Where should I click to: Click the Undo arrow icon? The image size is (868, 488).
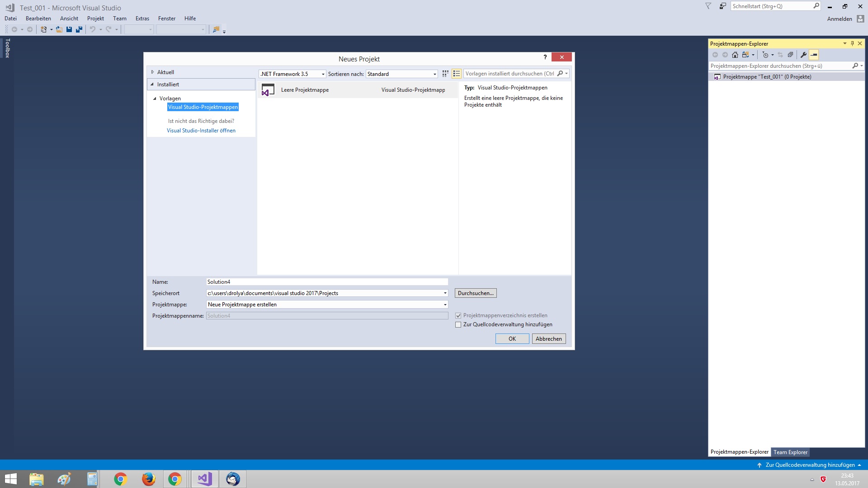[x=92, y=29]
